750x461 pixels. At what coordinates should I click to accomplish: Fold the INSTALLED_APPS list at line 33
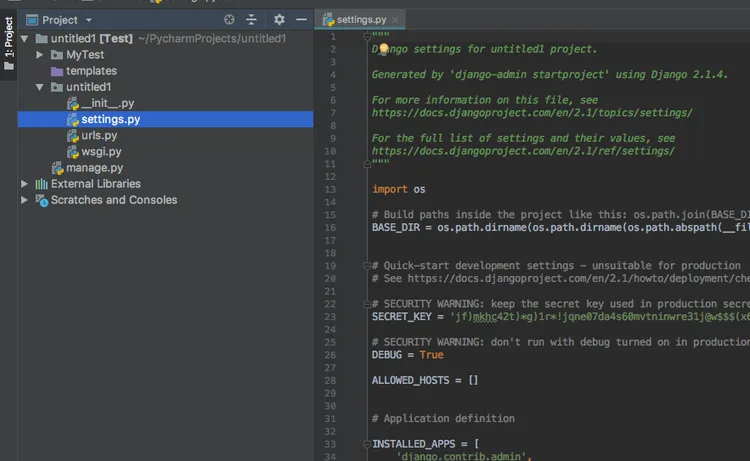(367, 444)
